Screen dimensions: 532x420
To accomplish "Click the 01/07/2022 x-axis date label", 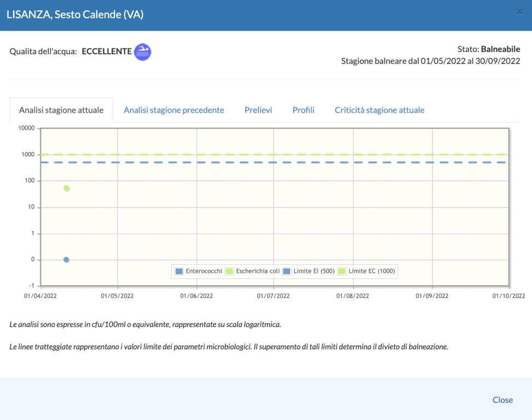I will 274,296.
